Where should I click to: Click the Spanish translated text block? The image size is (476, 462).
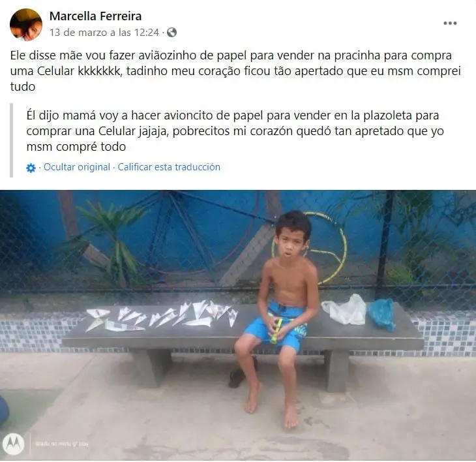pyautogui.click(x=235, y=131)
